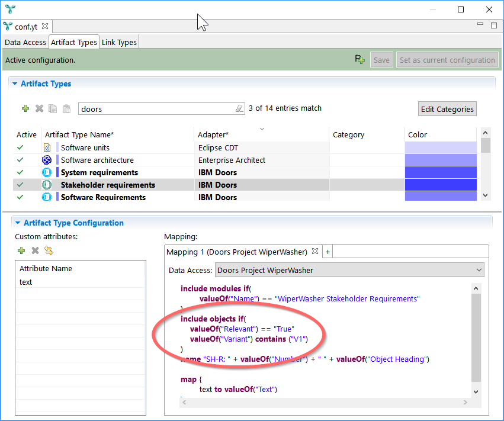
Task: Toggle Active checkmark for System requirements
Action: coord(20,172)
